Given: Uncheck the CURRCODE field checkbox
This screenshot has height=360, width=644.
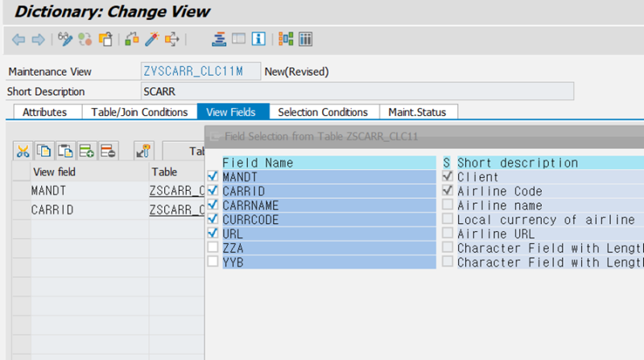Looking at the screenshot, I should pyautogui.click(x=213, y=219).
